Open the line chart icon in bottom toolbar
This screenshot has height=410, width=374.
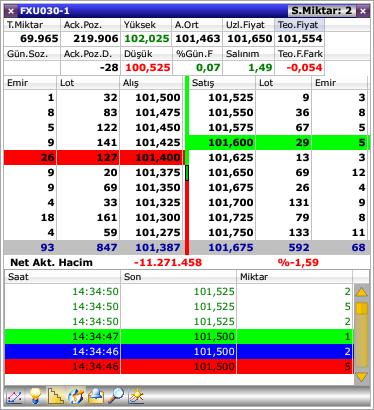pyautogui.click(x=15, y=396)
